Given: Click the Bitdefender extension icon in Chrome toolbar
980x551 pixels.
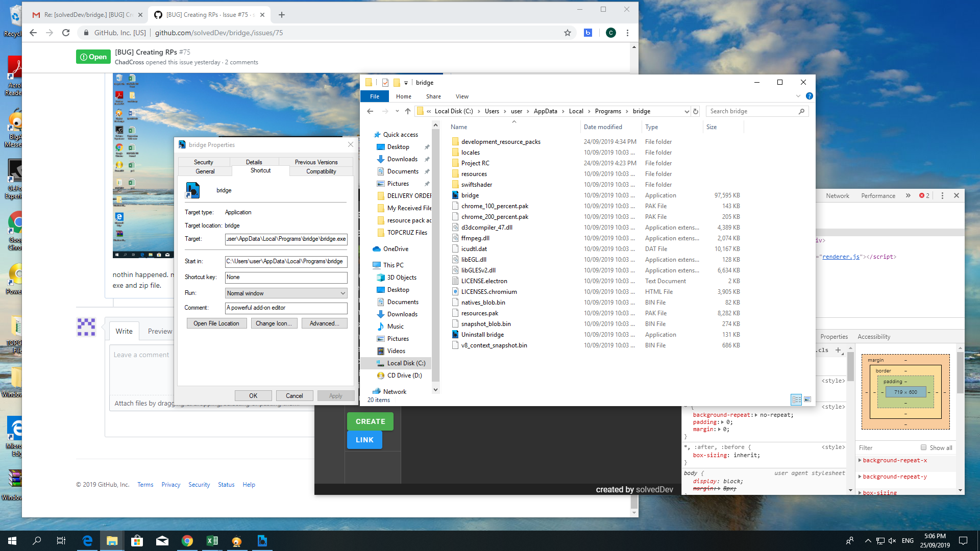Looking at the screenshot, I should point(588,32).
